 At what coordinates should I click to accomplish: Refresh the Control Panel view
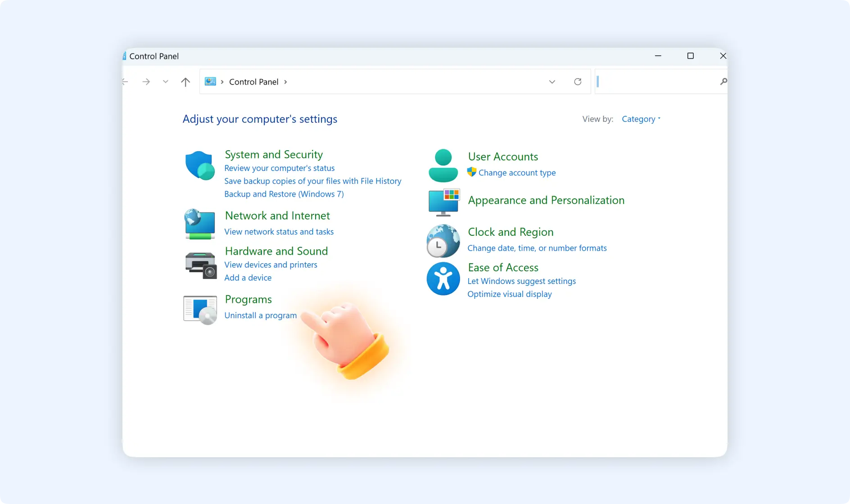point(578,81)
